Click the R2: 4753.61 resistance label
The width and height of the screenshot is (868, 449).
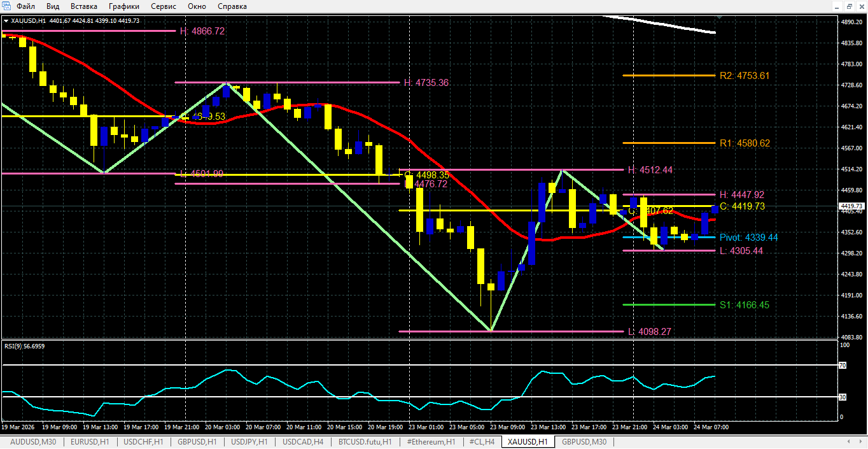745,76
